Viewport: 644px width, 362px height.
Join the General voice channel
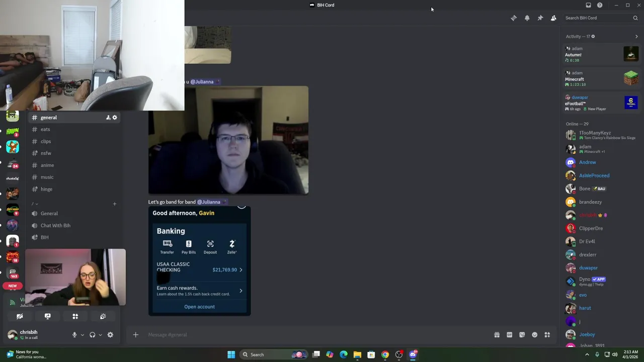pyautogui.click(x=74, y=214)
